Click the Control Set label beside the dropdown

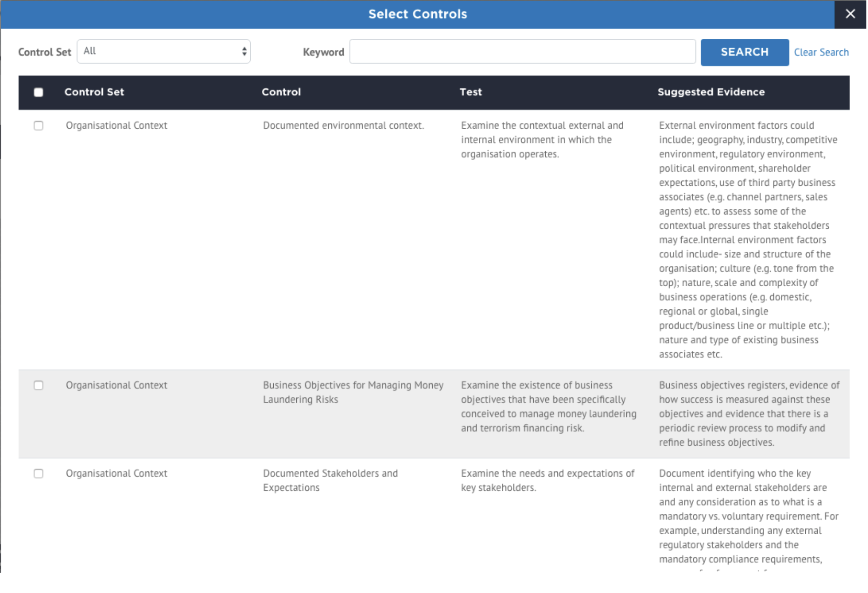[44, 52]
